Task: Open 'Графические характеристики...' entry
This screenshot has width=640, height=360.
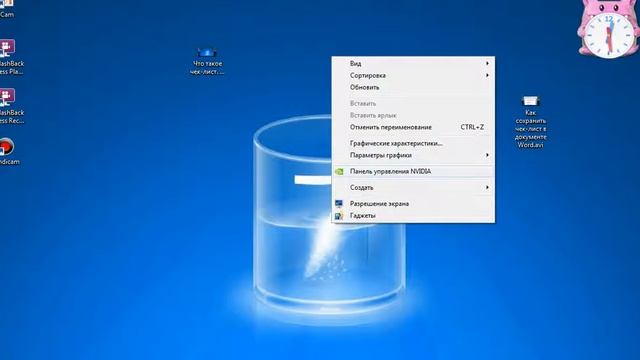Action: coord(413,143)
